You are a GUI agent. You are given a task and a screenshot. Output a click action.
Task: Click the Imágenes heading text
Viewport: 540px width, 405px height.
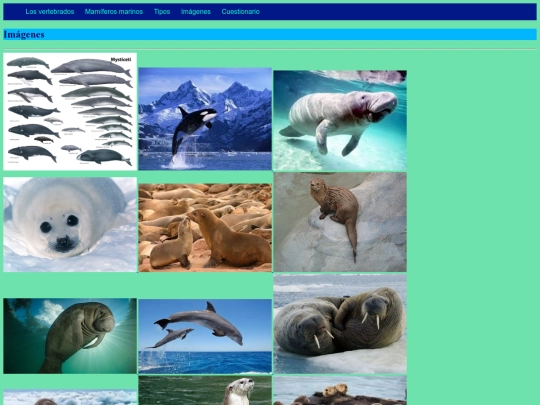pos(24,34)
